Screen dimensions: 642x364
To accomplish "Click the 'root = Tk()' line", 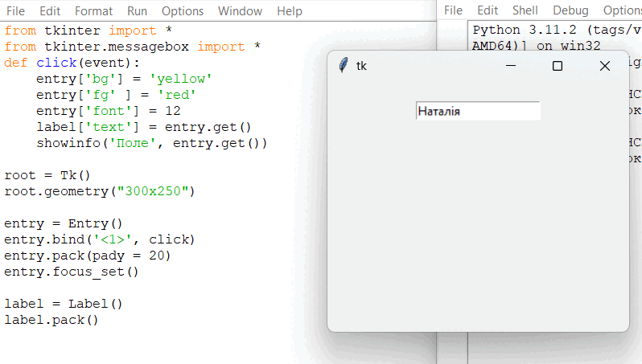I will [x=47, y=175].
